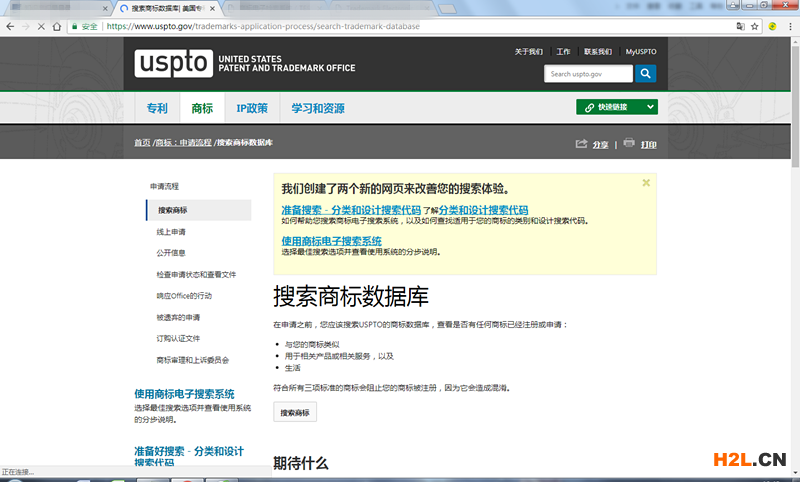800x482 pixels.
Task: Click the translate page icon in address bar
Action: [x=740, y=27]
